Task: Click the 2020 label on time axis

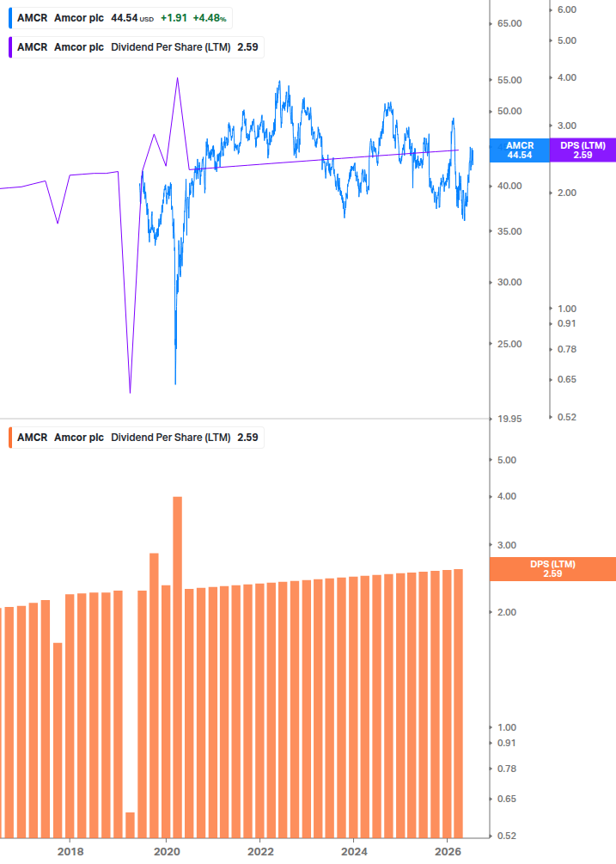Action: tap(167, 852)
